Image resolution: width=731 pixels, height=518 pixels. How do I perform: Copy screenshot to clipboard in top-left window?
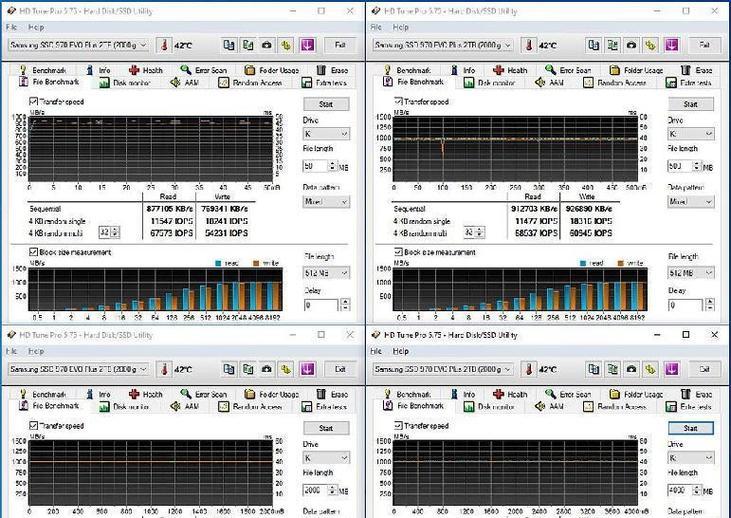tap(248, 45)
